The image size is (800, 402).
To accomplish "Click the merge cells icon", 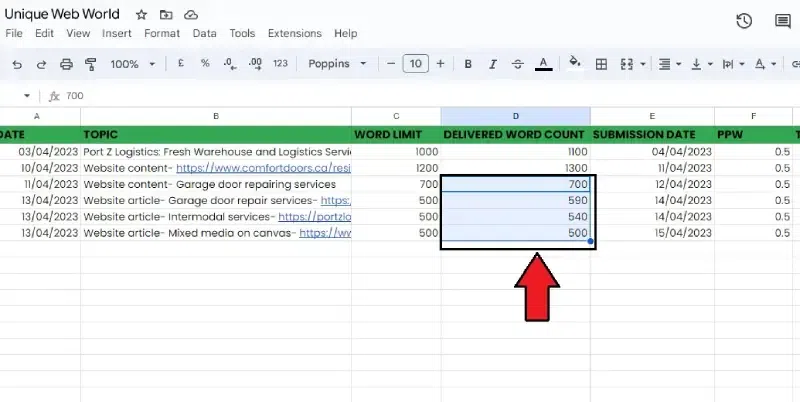I will 627,64.
